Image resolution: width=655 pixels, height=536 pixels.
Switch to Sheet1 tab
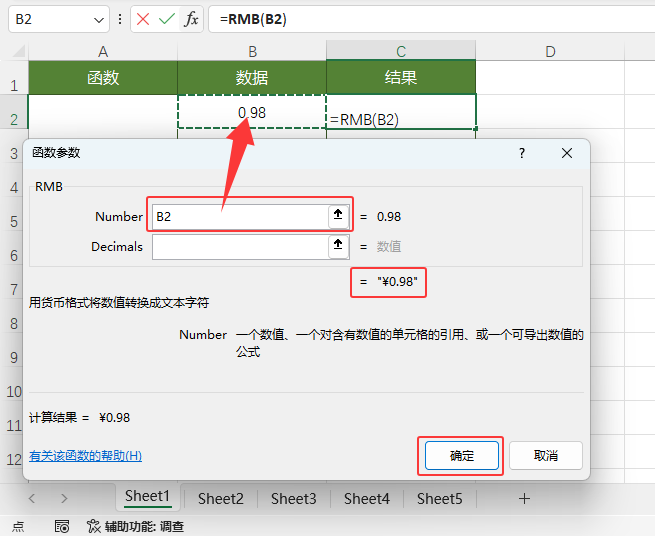click(147, 497)
